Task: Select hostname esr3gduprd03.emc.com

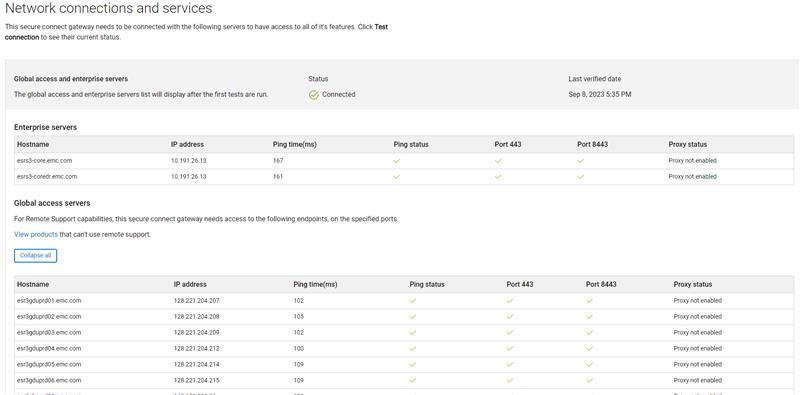Action: tap(49, 333)
